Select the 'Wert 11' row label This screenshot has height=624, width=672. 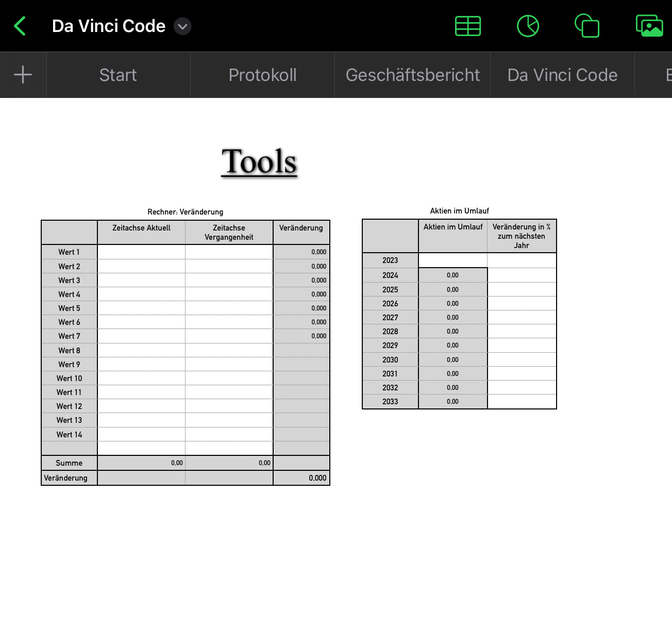tap(69, 392)
